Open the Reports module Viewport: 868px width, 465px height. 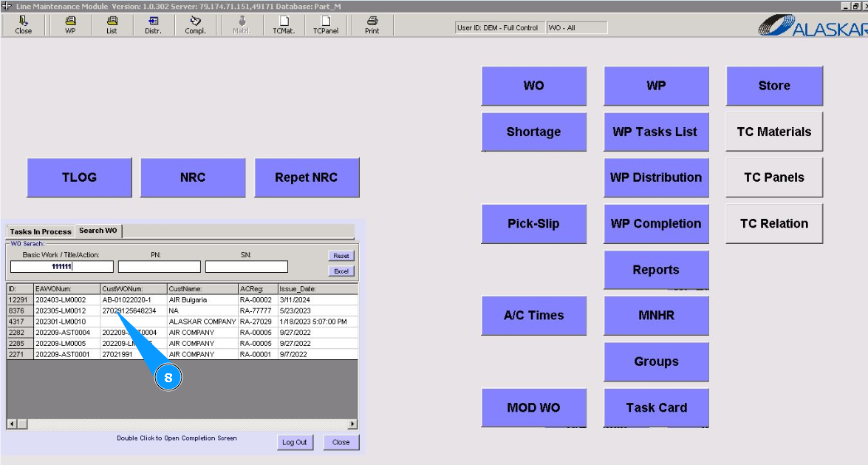tap(656, 270)
